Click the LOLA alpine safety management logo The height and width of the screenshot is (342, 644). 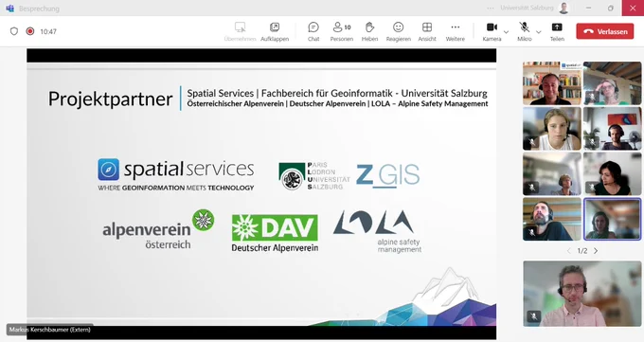click(378, 231)
